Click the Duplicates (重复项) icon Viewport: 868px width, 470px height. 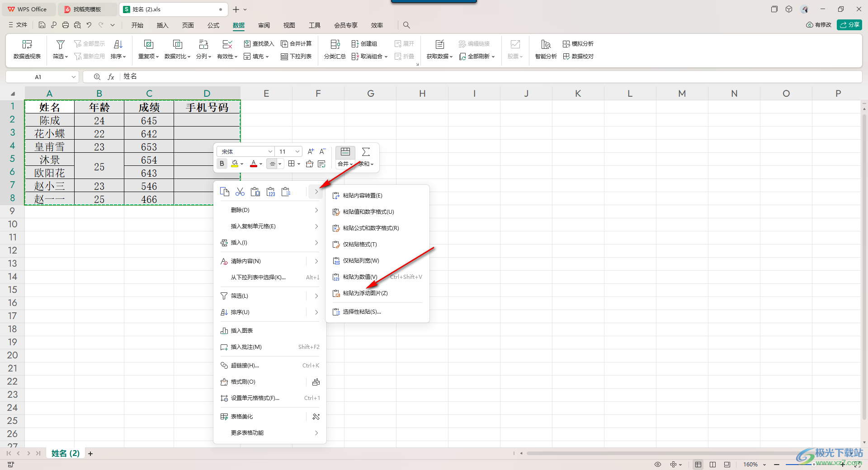pos(148,44)
